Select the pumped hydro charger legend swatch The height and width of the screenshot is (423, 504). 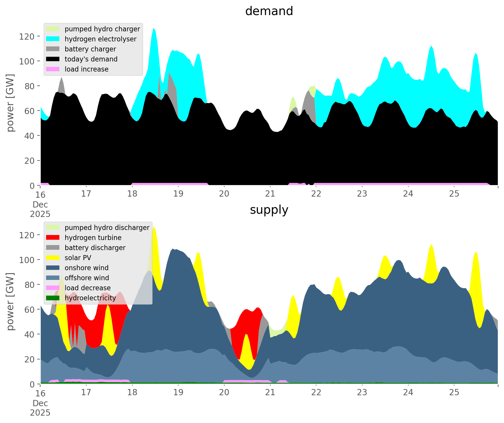point(53,29)
